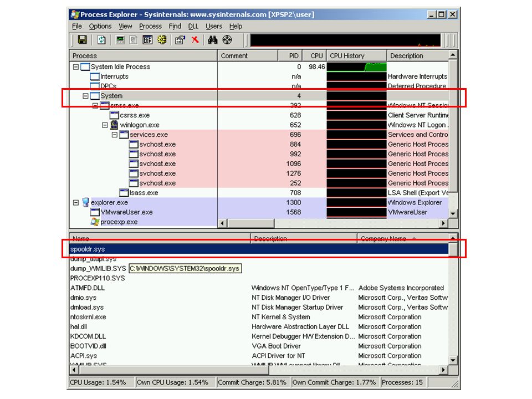
Task: Select the BOOTVID.dll row
Action: pos(259,346)
